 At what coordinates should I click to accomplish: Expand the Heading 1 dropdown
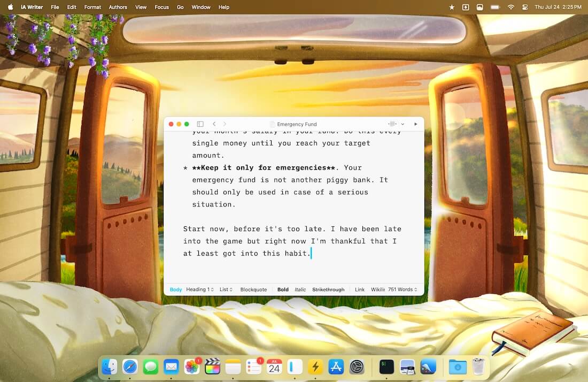200,289
